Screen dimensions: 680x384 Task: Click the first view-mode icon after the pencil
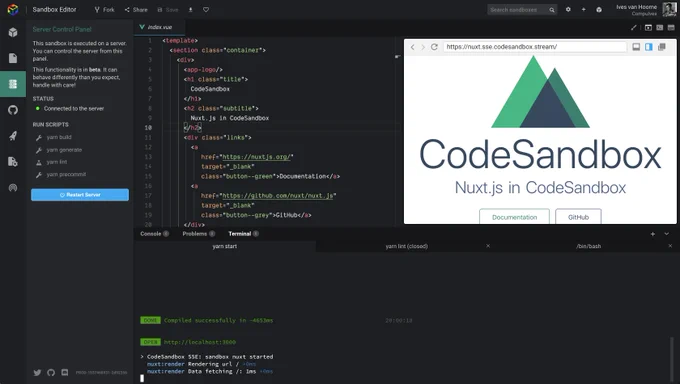point(648,28)
